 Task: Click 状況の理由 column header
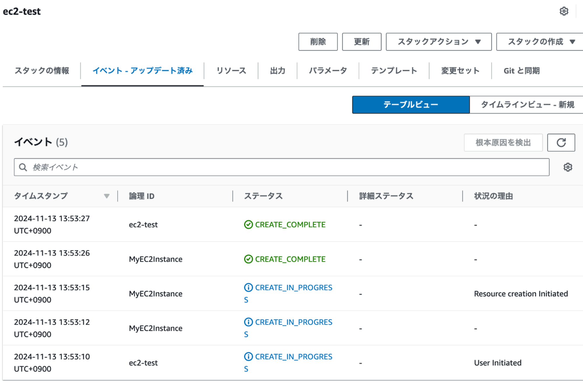[493, 196]
